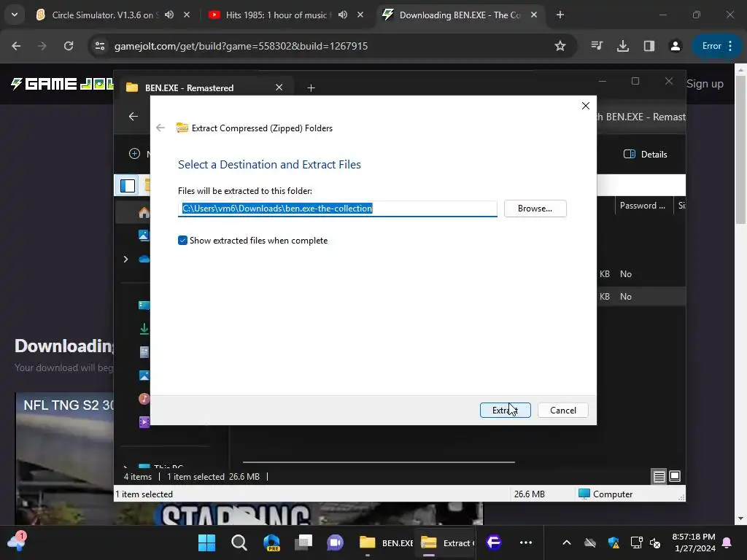Show taskbar overflow three-dots menu
The width and height of the screenshot is (747, 560).
526,542
